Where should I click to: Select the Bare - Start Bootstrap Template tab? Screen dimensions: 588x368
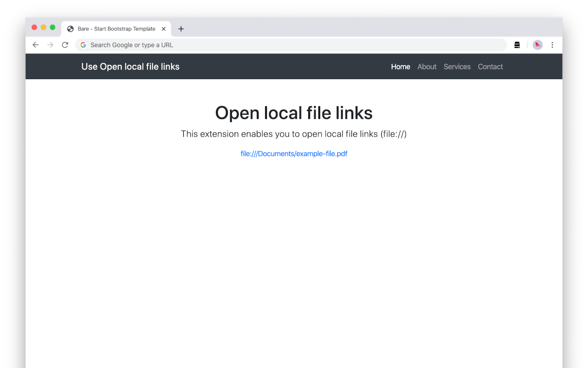[x=116, y=29]
